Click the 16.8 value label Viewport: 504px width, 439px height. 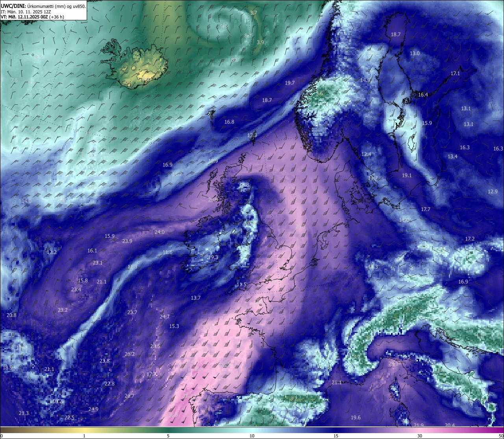(229, 122)
